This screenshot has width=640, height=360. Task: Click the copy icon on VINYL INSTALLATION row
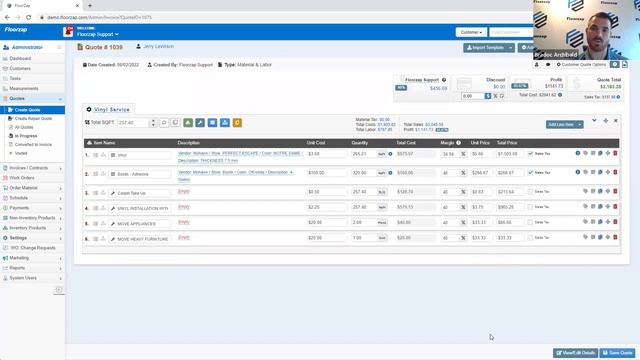click(600, 207)
